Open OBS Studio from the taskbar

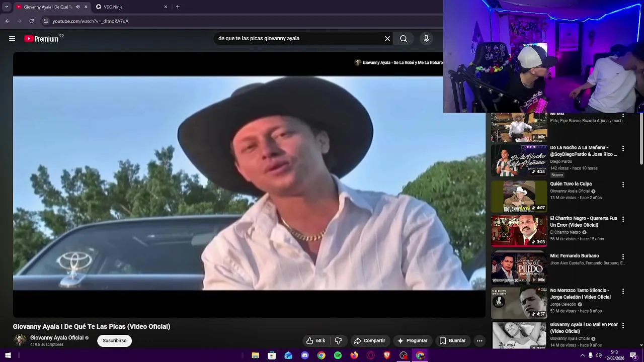pos(404,355)
